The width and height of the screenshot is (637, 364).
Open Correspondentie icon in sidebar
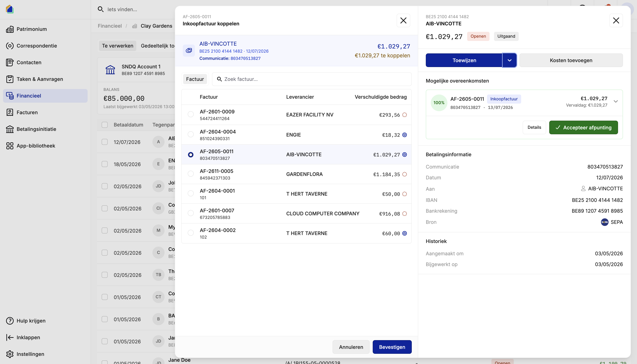point(10,46)
